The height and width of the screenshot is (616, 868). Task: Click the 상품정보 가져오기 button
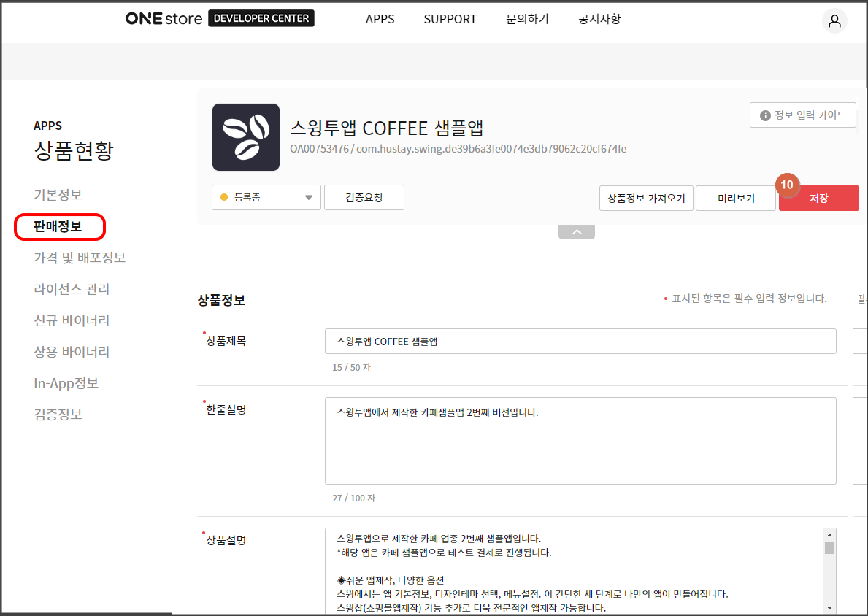tap(645, 198)
